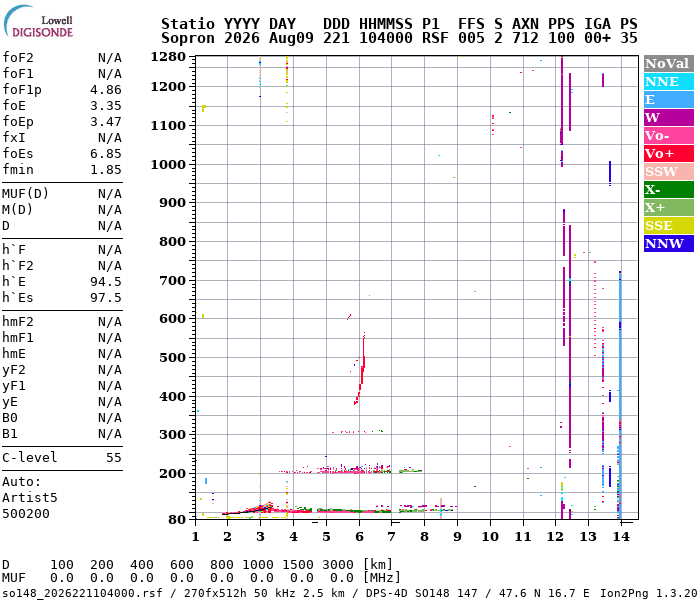
Task: Click the foE value 3.35
Action: (x=106, y=106)
